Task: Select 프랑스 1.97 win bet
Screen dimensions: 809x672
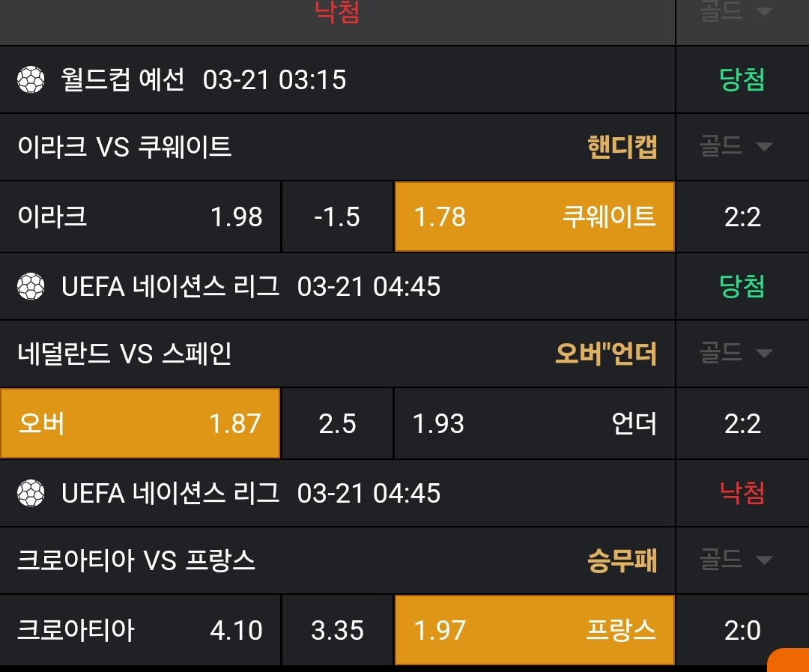Action: 534,630
